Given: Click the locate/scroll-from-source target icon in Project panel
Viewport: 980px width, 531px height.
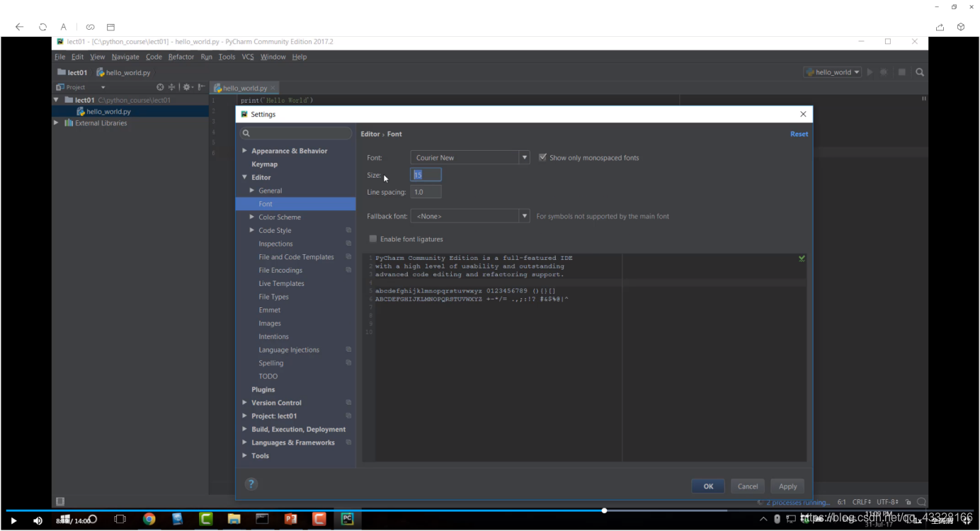Looking at the screenshot, I should (x=160, y=87).
